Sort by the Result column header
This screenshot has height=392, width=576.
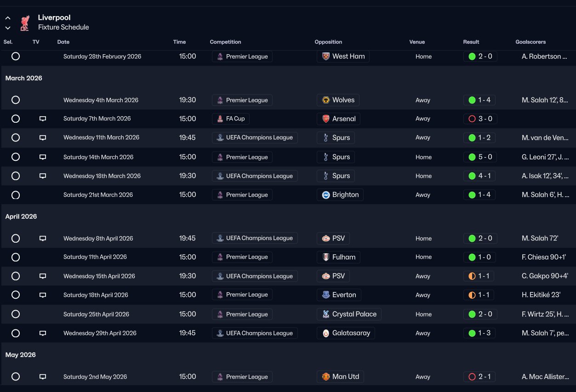point(471,42)
